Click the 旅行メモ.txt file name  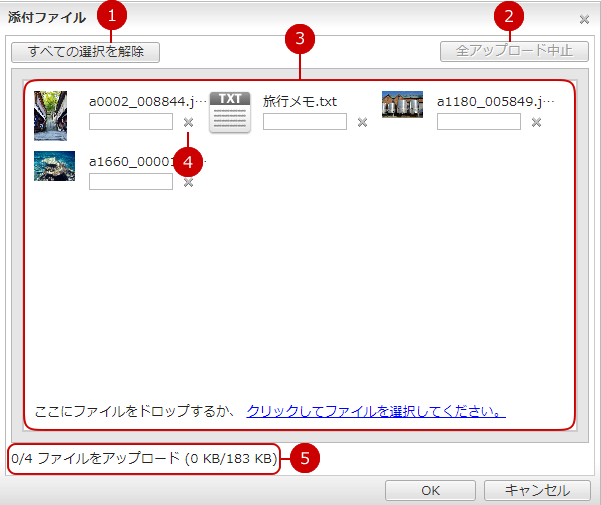pyautogui.click(x=301, y=101)
